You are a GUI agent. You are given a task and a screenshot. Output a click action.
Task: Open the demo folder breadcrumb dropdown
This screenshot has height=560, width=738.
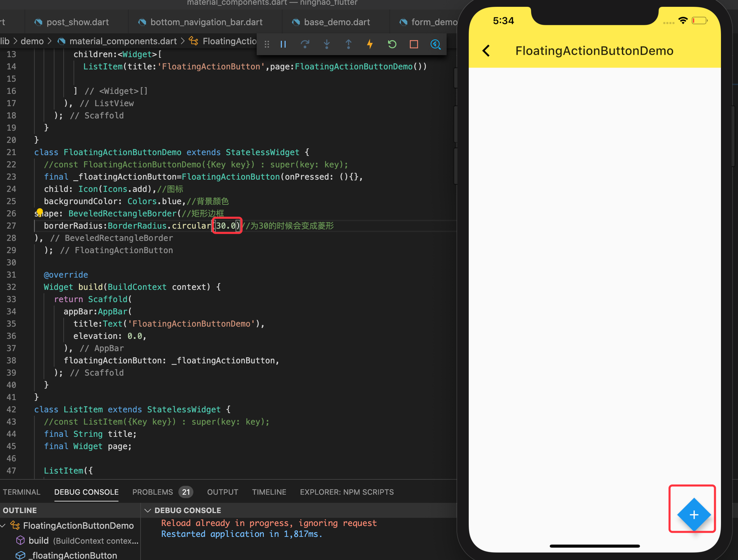[32, 41]
